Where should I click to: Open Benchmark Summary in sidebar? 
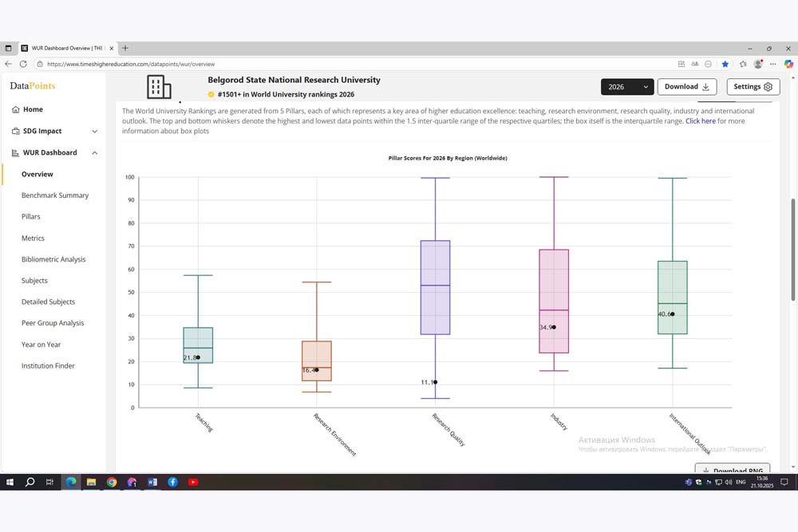tap(55, 195)
